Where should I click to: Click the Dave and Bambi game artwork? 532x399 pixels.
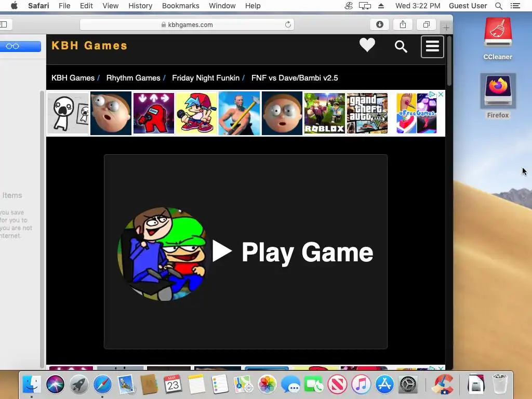coord(162,254)
